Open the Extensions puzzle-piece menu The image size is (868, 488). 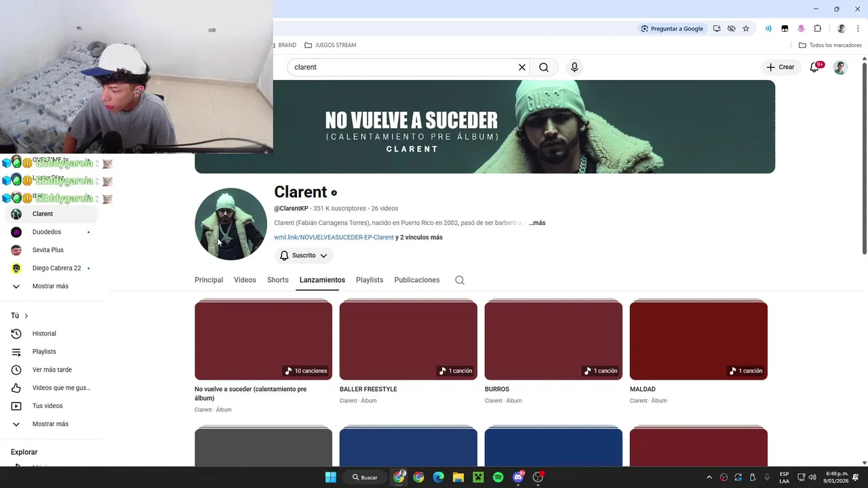[x=817, y=28]
